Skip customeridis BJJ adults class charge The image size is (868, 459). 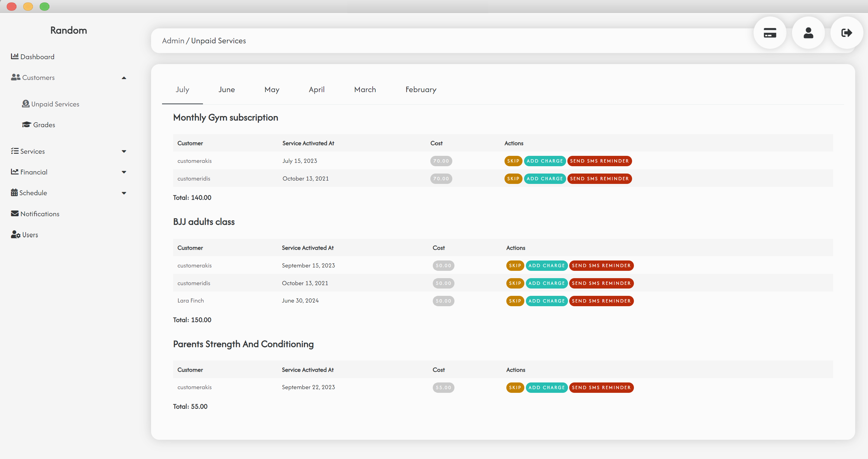515,283
